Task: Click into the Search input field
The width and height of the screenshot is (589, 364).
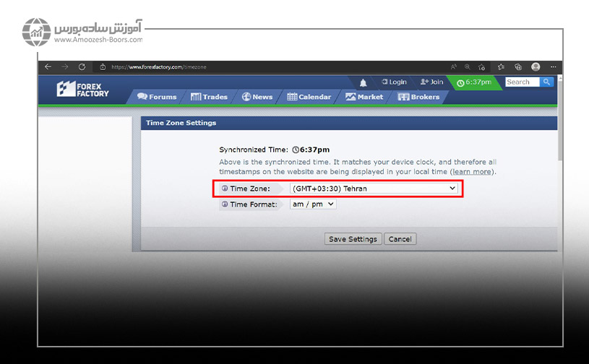Action: (x=522, y=82)
